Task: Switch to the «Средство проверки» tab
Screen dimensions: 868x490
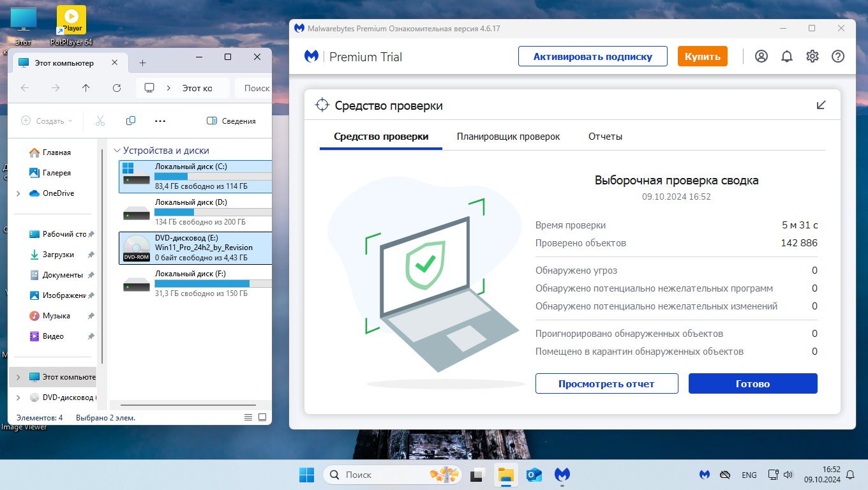Action: pos(381,137)
